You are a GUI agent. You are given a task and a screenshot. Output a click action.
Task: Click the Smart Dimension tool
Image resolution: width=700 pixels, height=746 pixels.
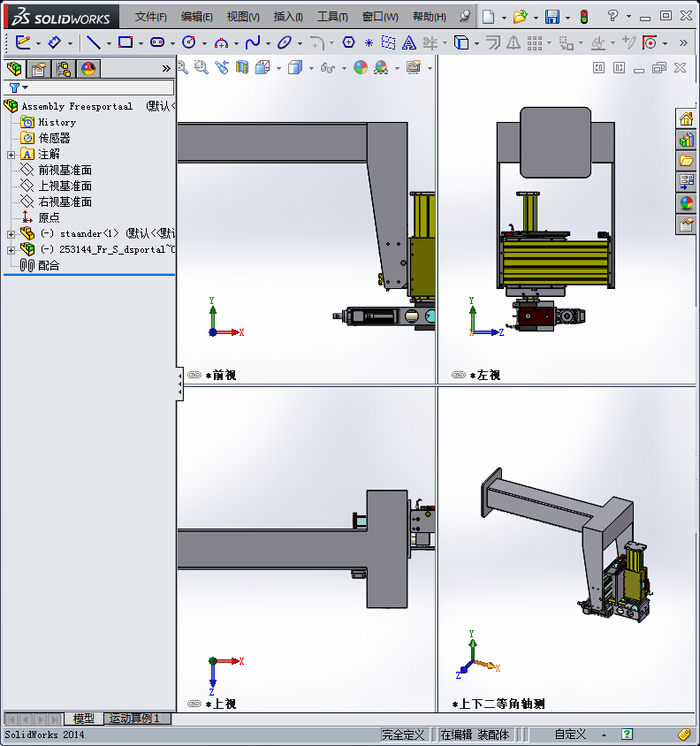54,42
